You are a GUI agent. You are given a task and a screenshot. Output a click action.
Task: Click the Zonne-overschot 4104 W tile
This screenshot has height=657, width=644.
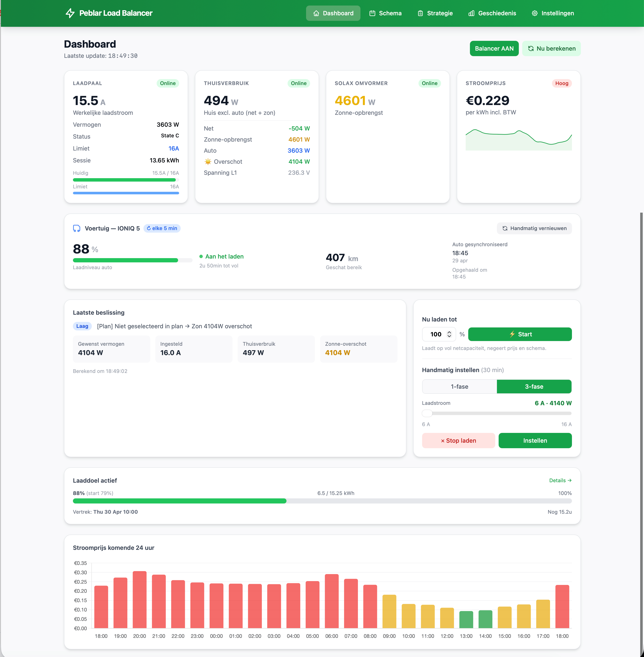[x=359, y=349]
